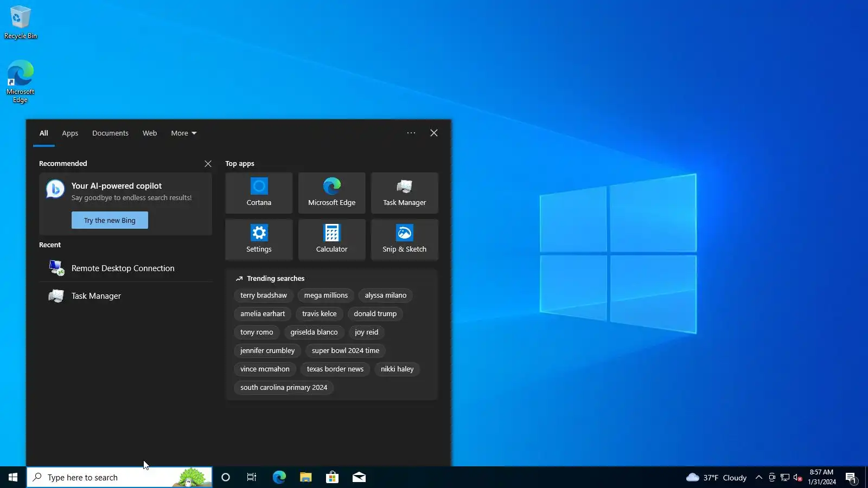
Task: Open search options three-dot menu
Action: click(411, 133)
